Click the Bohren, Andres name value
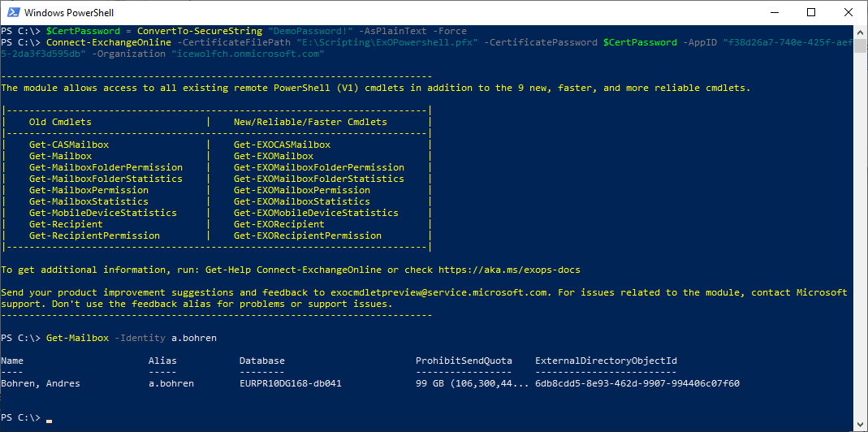This screenshot has height=432, width=868. click(41, 383)
